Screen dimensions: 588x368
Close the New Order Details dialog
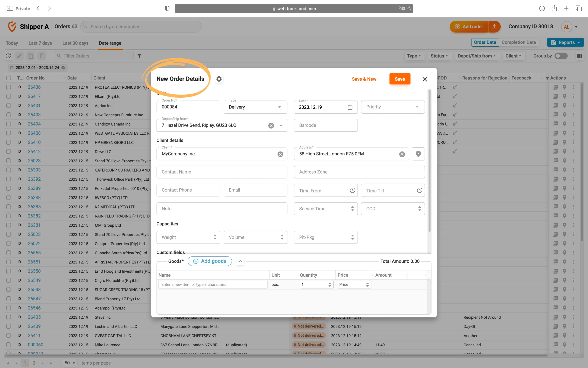point(425,79)
